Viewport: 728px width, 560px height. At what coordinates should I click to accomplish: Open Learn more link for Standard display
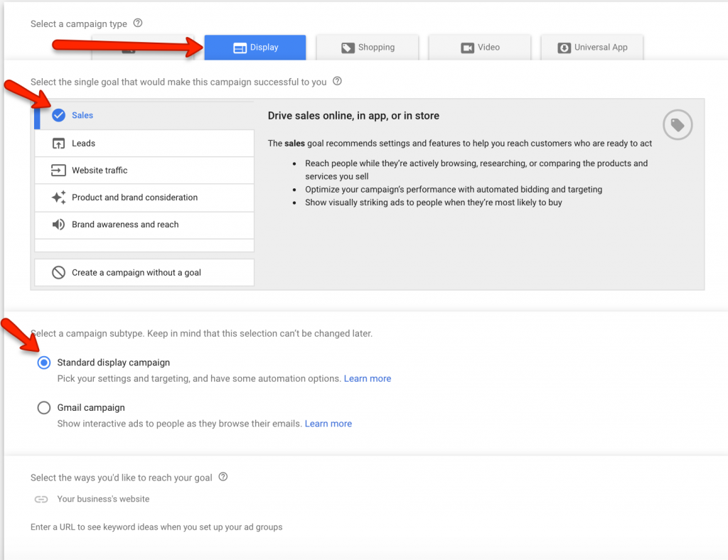pos(367,379)
